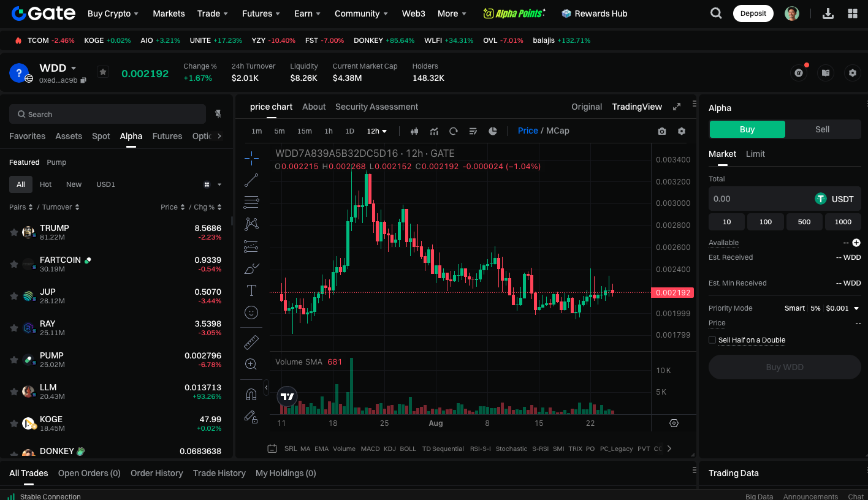
Task: Open the Priority Mode dropdown
Action: point(856,308)
